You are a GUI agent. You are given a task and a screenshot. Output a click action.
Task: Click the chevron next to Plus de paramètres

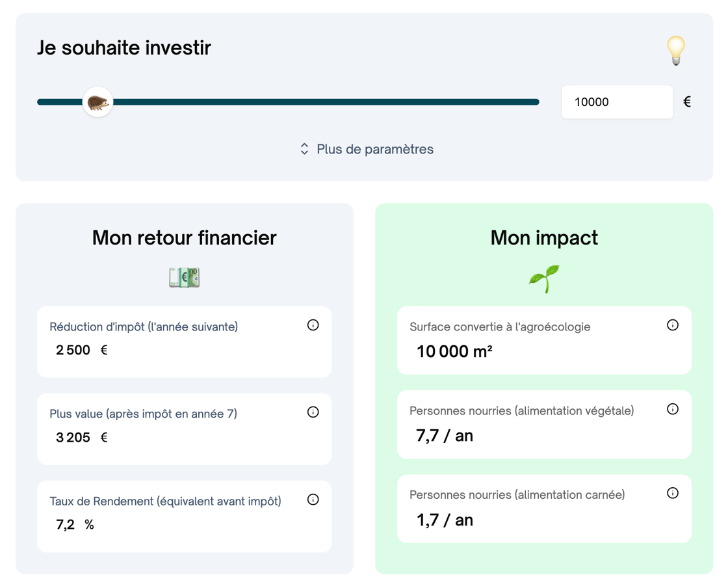coord(305,149)
